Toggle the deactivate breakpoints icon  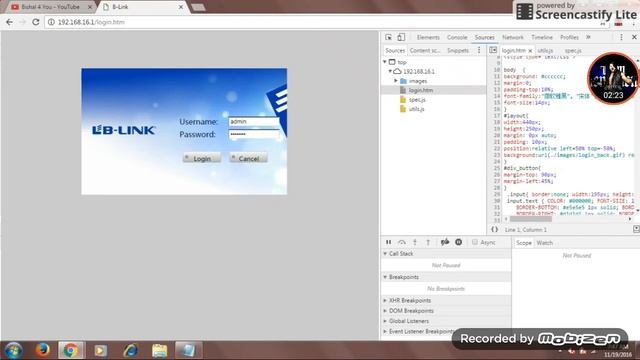pos(445,242)
